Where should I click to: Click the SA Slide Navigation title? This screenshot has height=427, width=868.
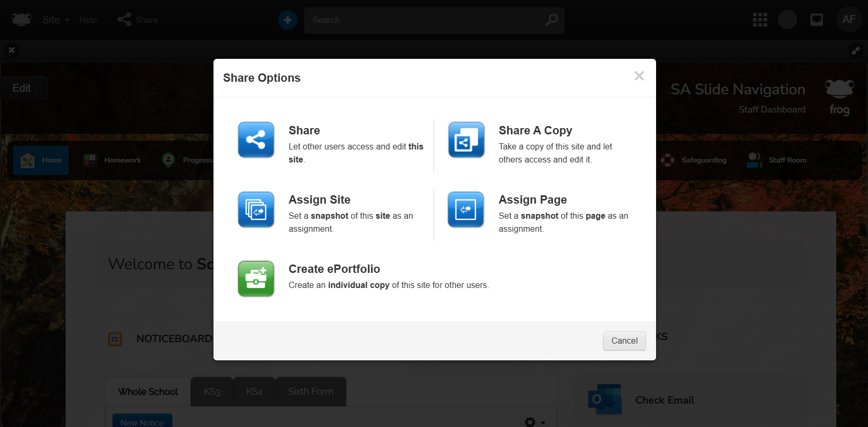(x=738, y=90)
